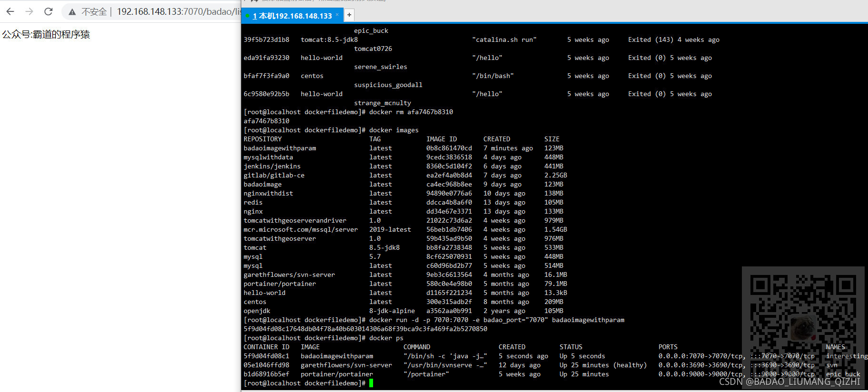This screenshot has height=392, width=868.
Task: Click image ID c60d96bd2b77
Action: (449, 265)
